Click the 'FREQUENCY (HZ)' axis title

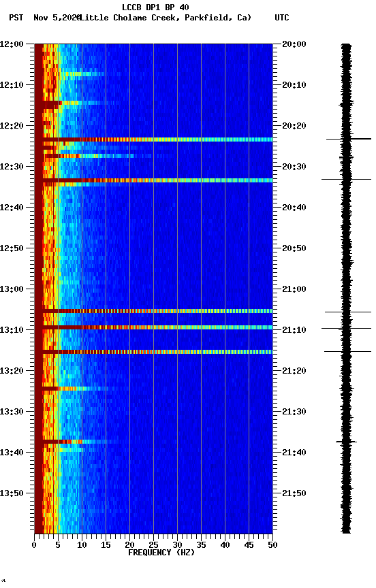(x=161, y=553)
